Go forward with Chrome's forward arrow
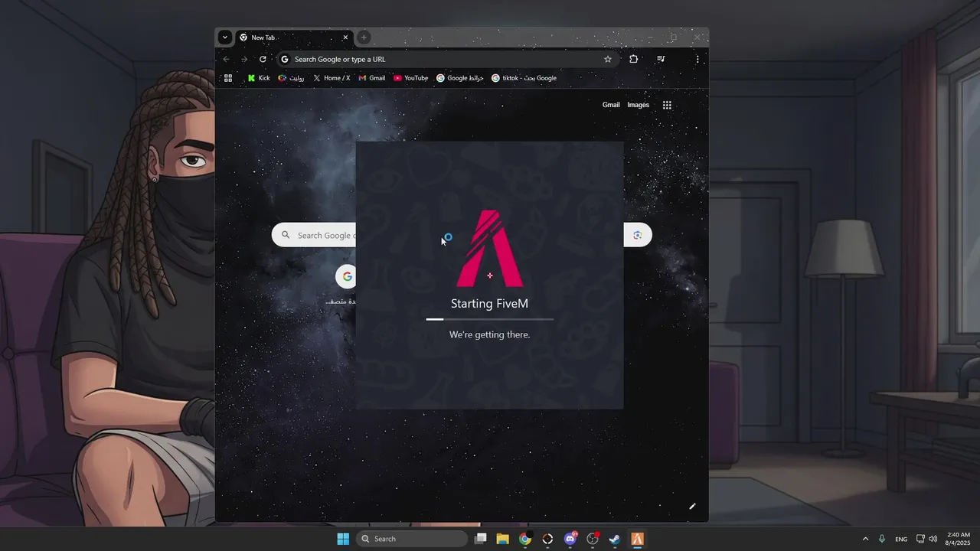 (244, 59)
